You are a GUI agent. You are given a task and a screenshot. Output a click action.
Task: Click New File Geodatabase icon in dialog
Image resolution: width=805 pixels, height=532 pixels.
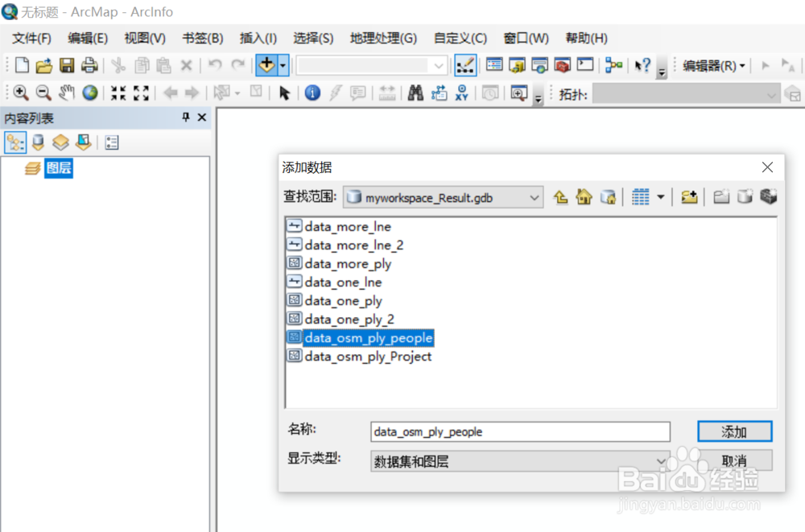pos(745,197)
